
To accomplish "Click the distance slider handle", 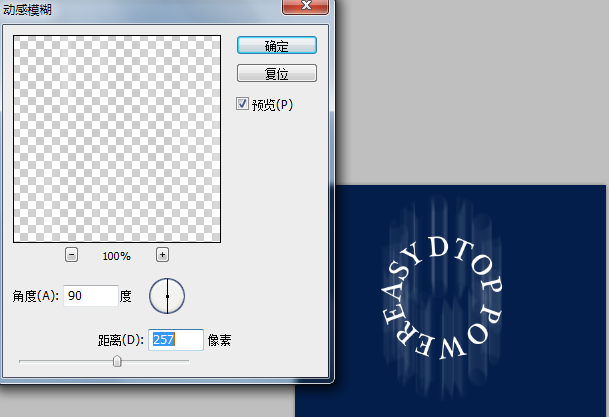I will [x=117, y=362].
